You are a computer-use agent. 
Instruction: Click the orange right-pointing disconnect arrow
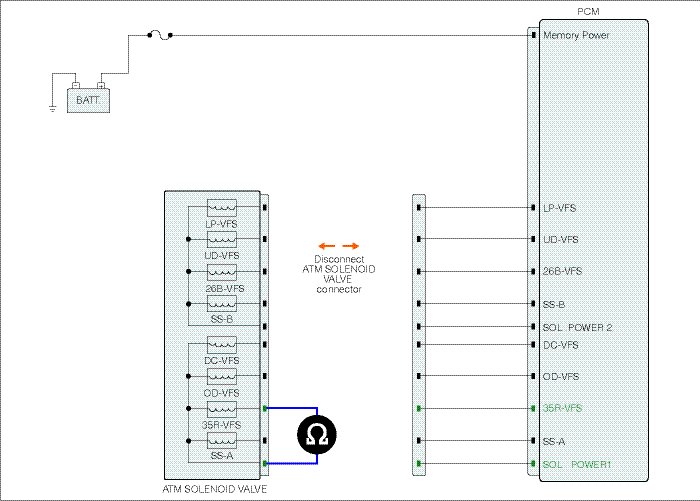tap(351, 246)
